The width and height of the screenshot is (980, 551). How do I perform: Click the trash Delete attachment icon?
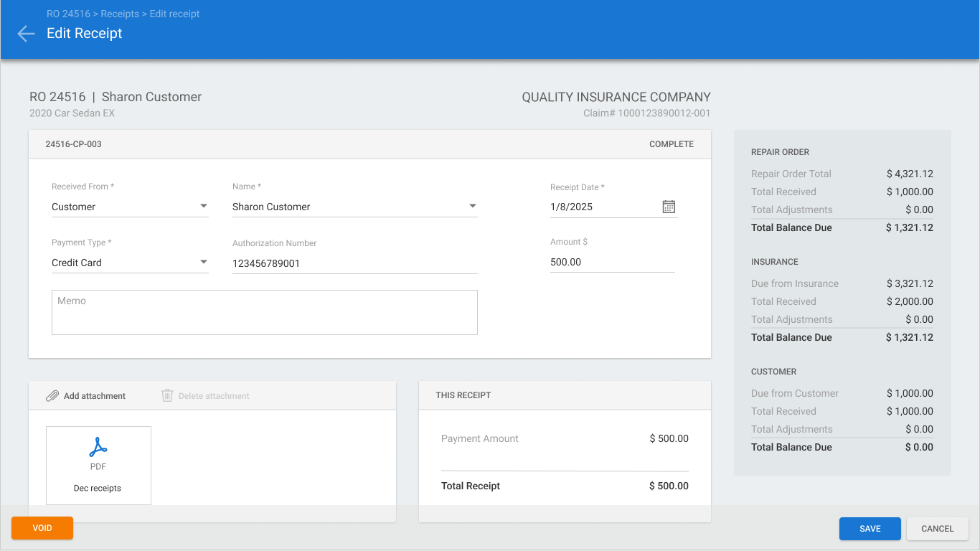pyautogui.click(x=167, y=395)
